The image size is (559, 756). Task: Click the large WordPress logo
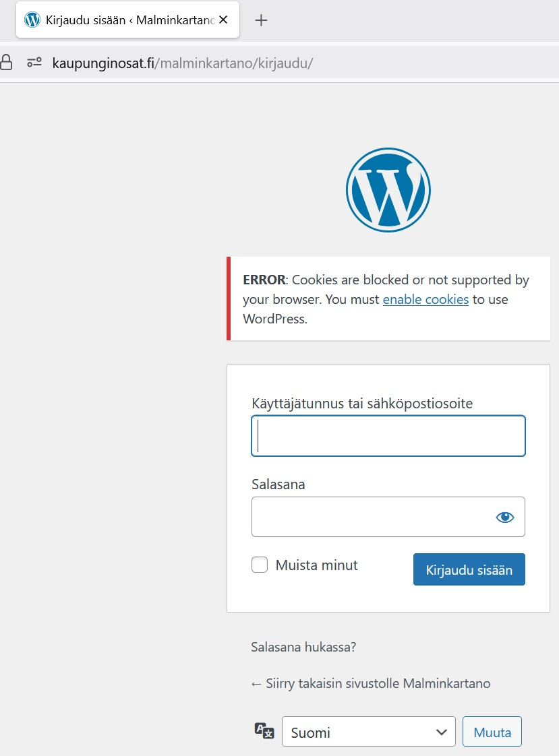[388, 190]
